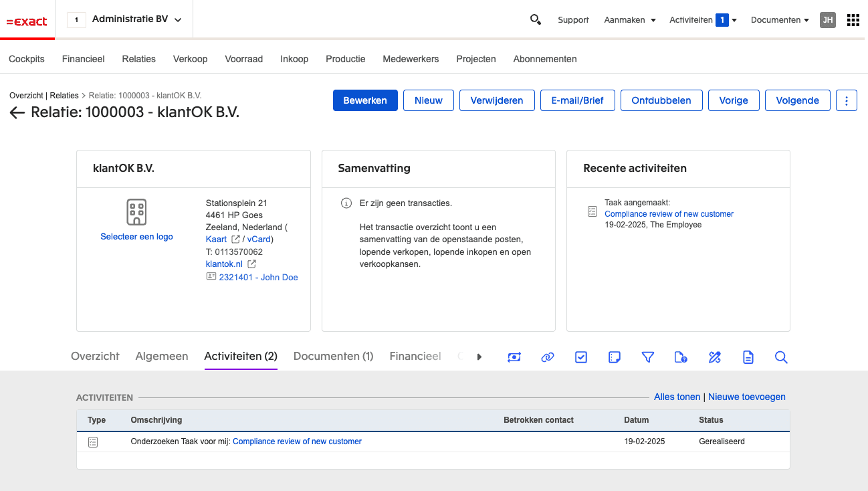Screen dimensions: 868x491
Task: Click the Activiteiten notification badge 1
Action: (722, 20)
